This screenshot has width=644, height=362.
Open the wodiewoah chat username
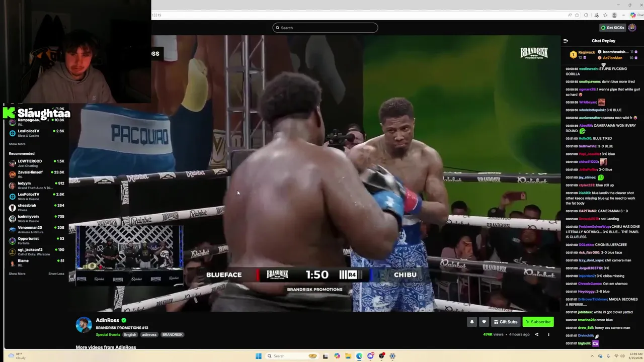point(588,69)
